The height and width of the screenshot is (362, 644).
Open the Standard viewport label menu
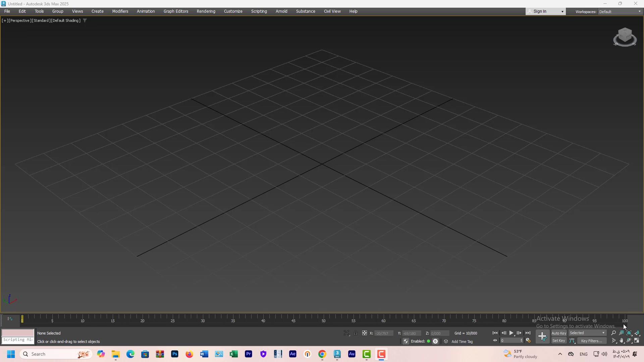[x=41, y=20]
